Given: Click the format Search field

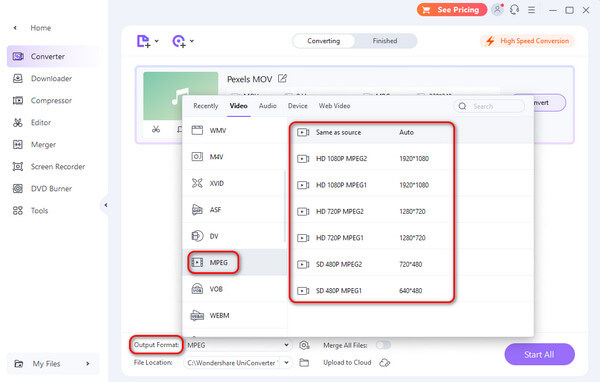Looking at the screenshot, I should point(489,106).
